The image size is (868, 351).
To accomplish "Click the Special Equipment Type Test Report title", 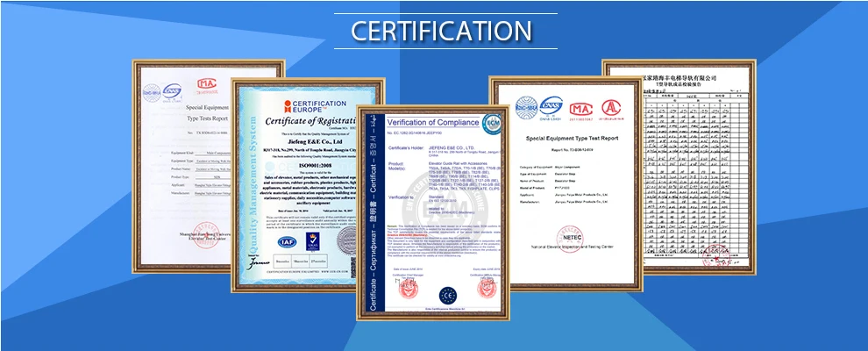I will coord(572,139).
